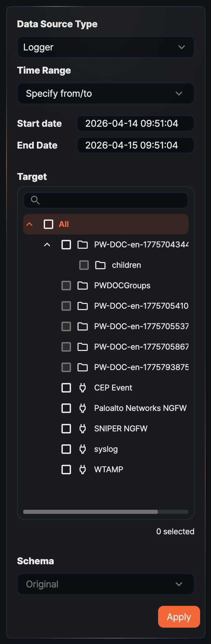This screenshot has width=211, height=644.
Task: Open the Schema dropdown showing Original
Action: [106, 584]
